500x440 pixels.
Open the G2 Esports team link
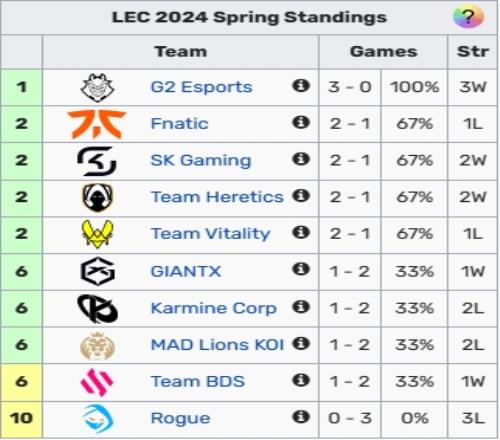point(201,87)
